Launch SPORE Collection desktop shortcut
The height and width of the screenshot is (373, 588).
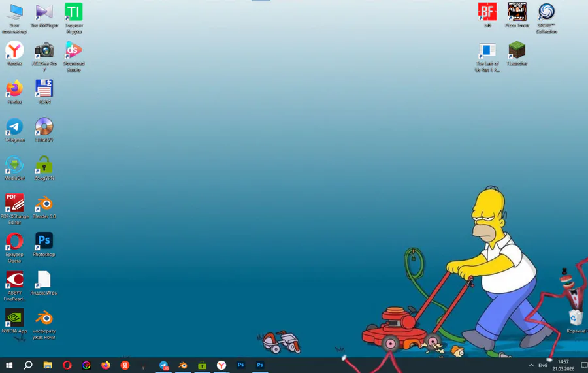(546, 18)
